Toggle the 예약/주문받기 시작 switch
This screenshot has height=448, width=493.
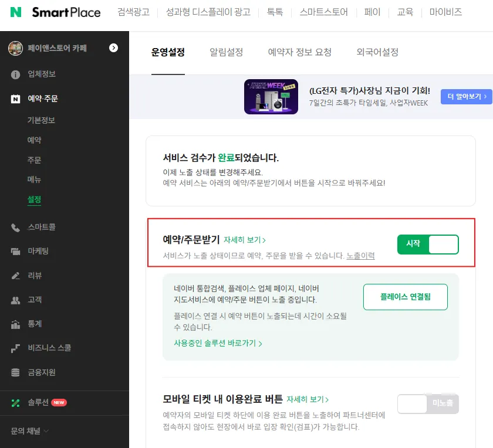point(428,244)
